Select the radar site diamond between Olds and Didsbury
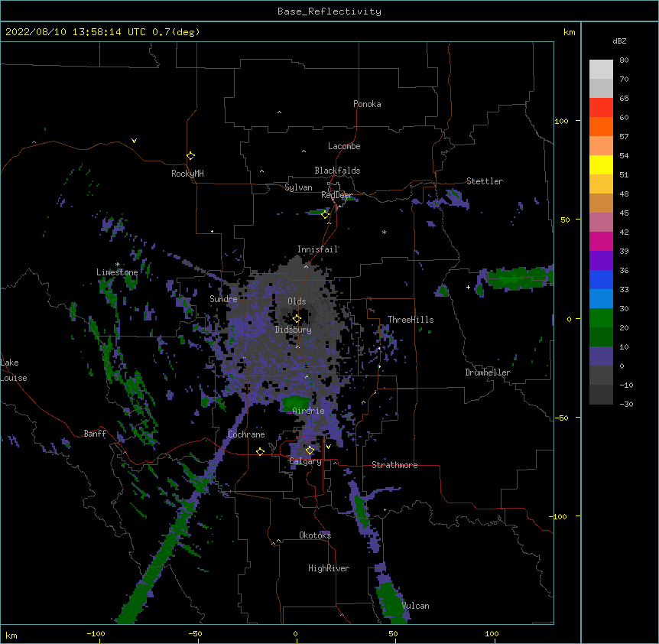Viewport: 659px width, 644px height. (x=297, y=319)
